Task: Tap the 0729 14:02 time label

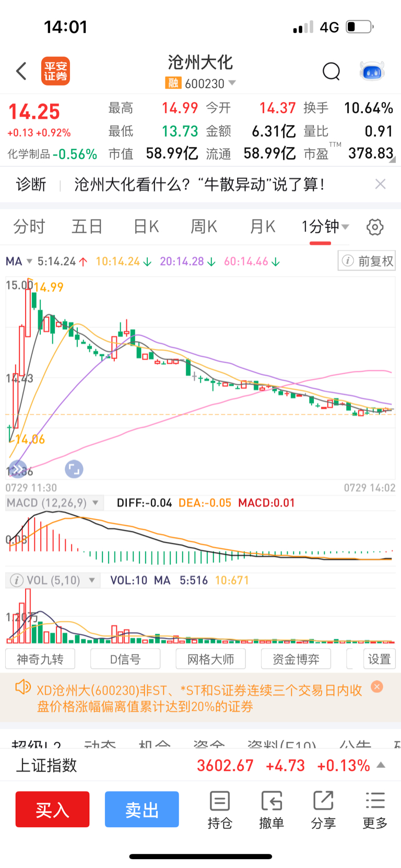Action: [369, 487]
